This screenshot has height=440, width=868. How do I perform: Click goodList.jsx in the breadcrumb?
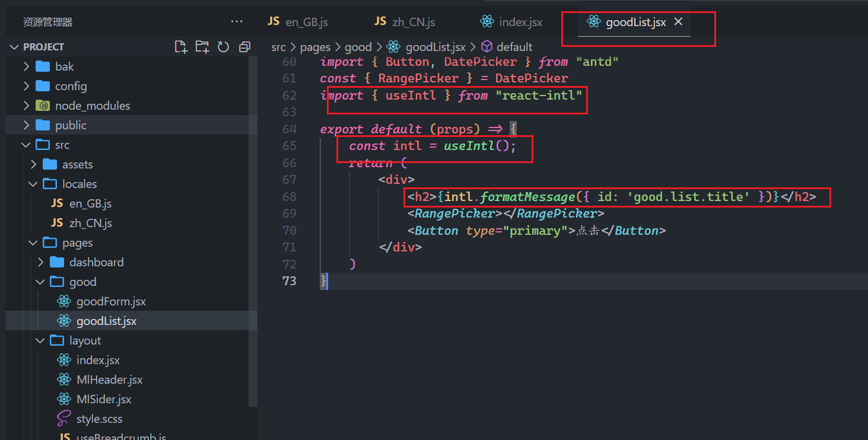435,47
